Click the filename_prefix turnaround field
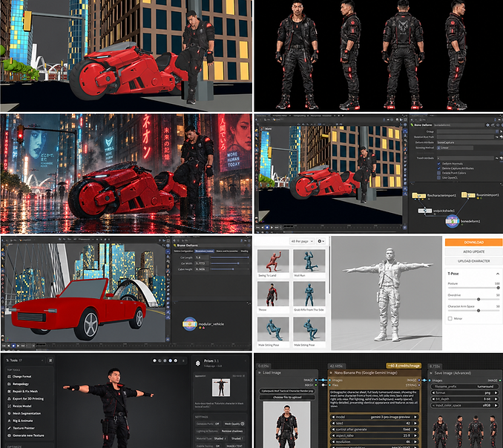Viewport: 503px width, 448px height. point(464,386)
